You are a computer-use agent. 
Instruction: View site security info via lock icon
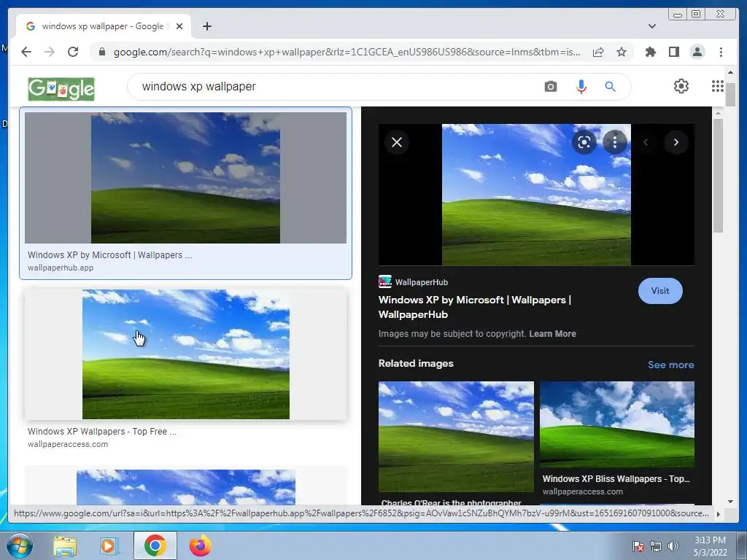101,52
